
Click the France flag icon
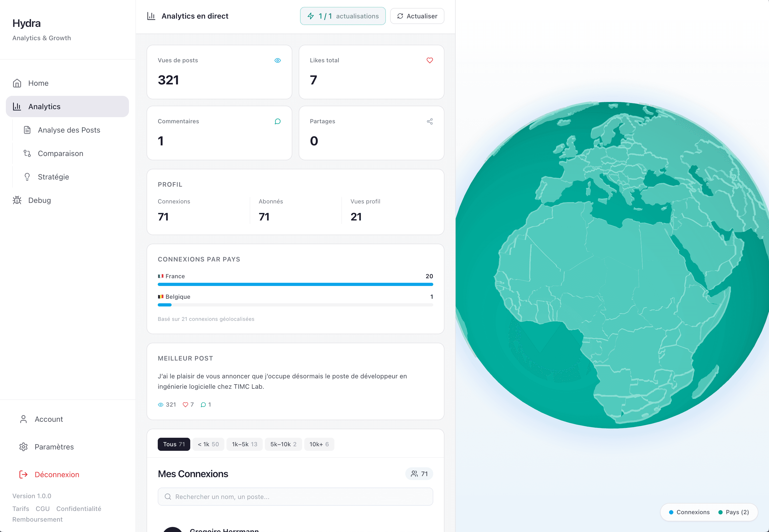(x=161, y=276)
